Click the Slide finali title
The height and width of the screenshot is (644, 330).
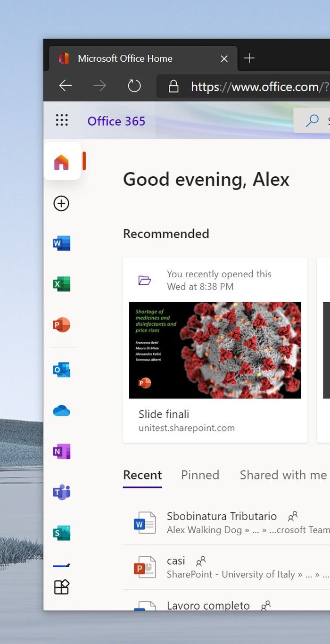(164, 414)
